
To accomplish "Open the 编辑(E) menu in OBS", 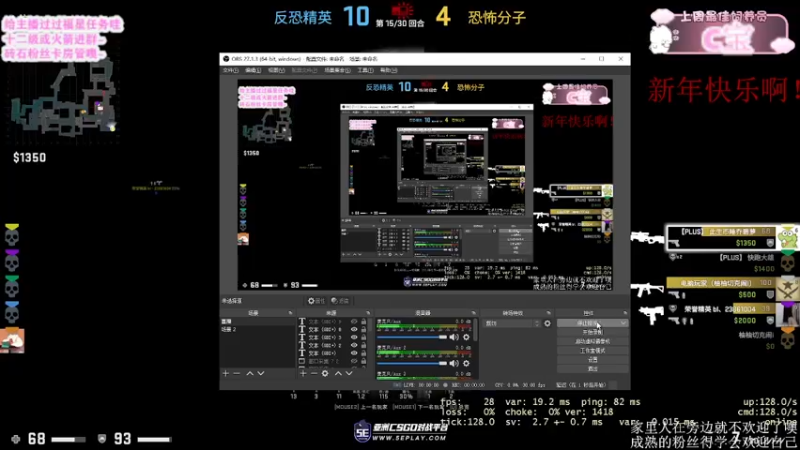I will pos(253,70).
